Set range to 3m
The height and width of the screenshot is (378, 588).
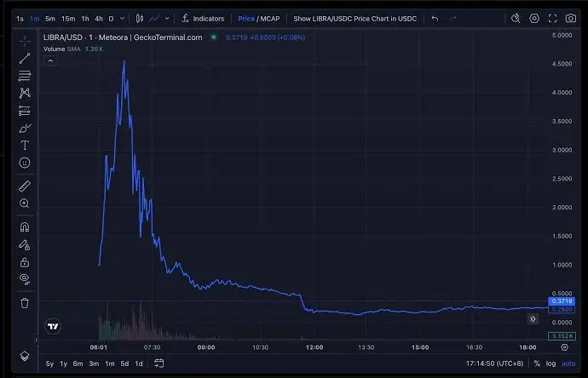[94, 364]
